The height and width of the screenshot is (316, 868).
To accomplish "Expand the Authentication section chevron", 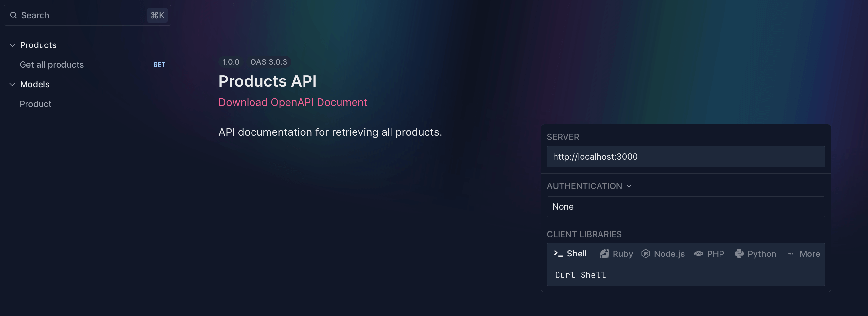I will pos(629,186).
